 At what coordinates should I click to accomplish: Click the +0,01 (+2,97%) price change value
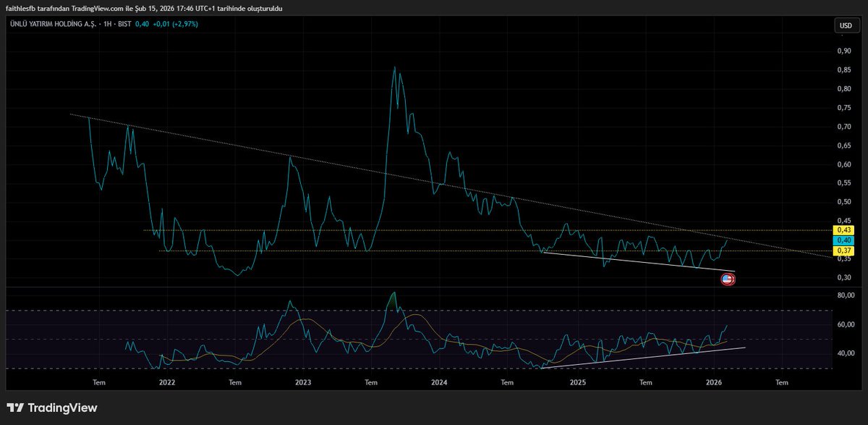[x=176, y=24]
